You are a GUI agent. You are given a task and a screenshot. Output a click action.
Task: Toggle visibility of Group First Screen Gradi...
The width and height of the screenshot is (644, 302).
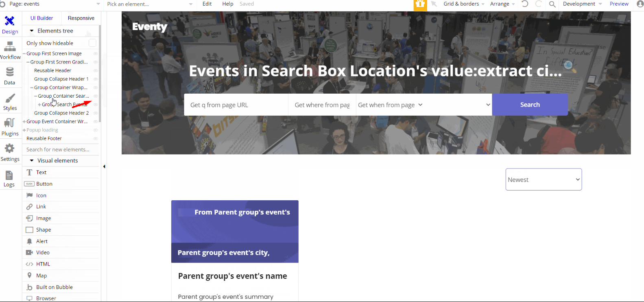pos(96,62)
